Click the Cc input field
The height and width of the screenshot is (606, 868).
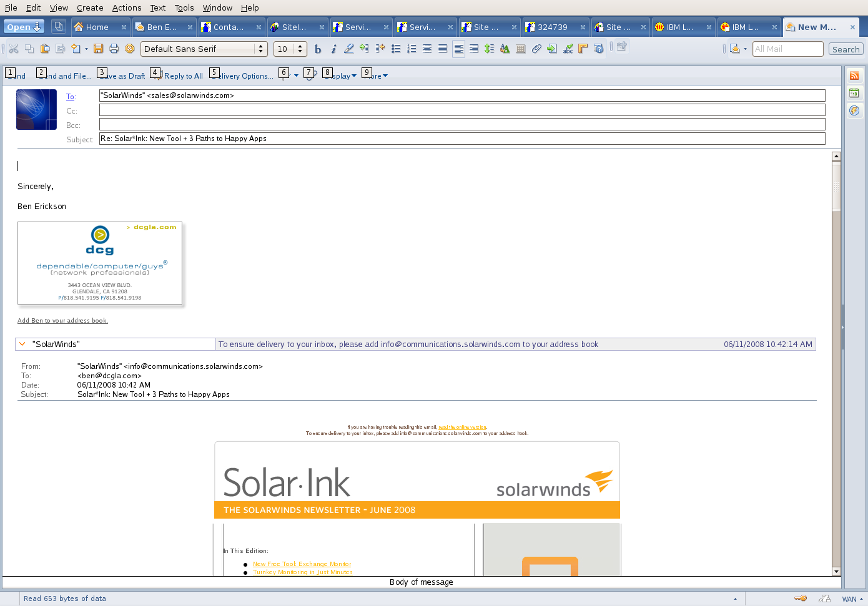pos(462,110)
